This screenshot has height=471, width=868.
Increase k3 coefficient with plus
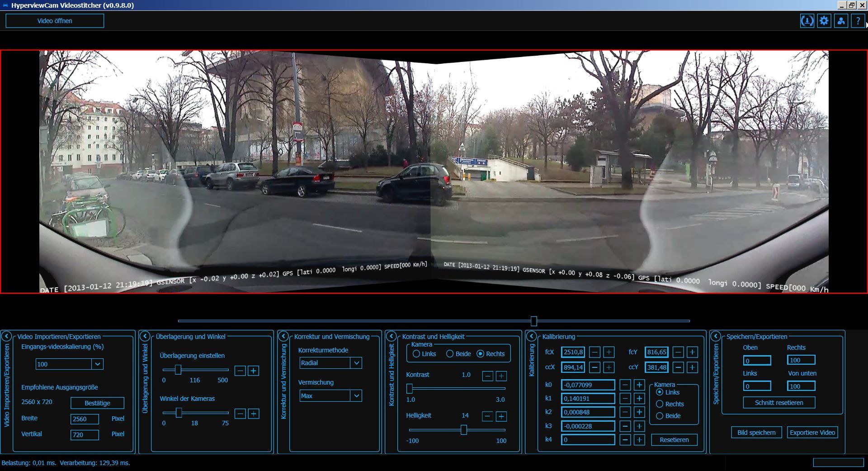pyautogui.click(x=639, y=426)
